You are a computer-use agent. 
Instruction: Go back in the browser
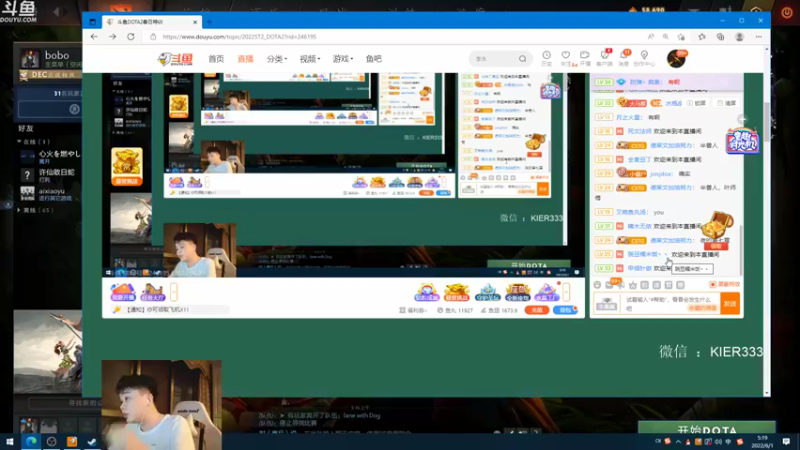click(94, 37)
